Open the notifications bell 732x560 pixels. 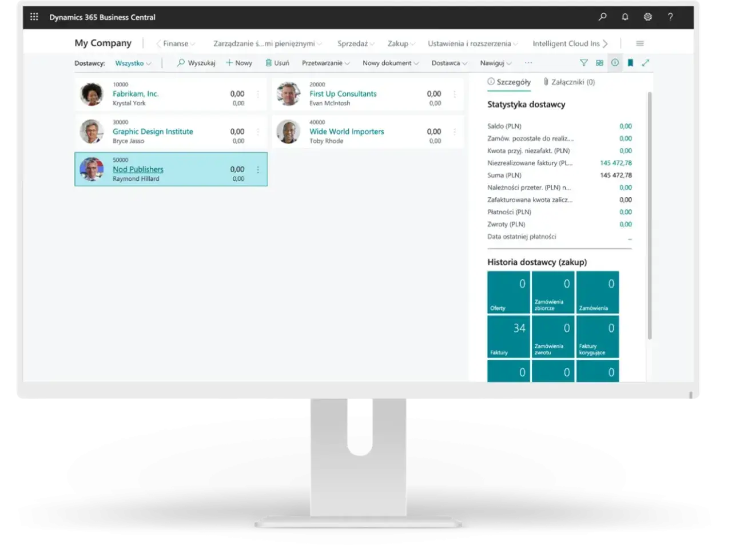625,17
